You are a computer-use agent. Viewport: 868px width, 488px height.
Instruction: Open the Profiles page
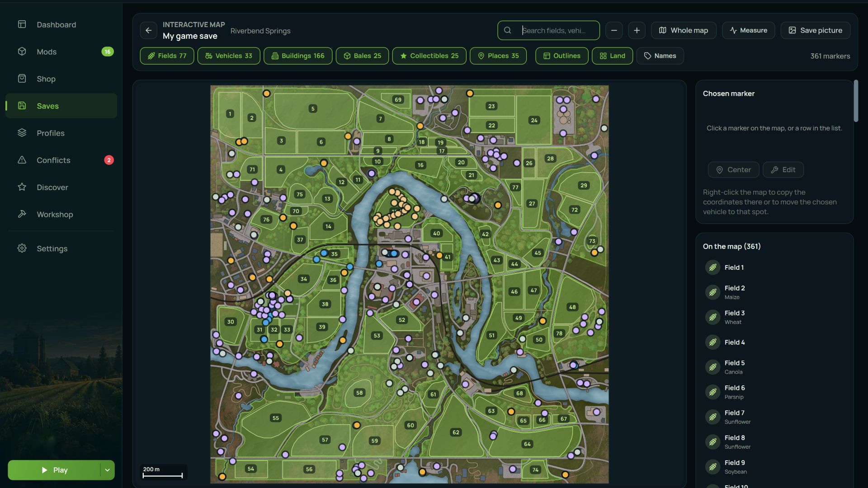pos(61,133)
